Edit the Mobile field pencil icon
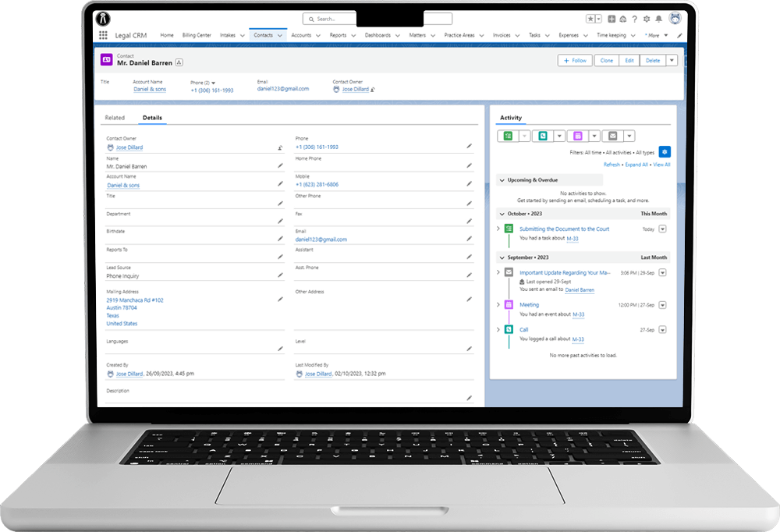Viewport: 780px width, 532px height. click(x=469, y=183)
